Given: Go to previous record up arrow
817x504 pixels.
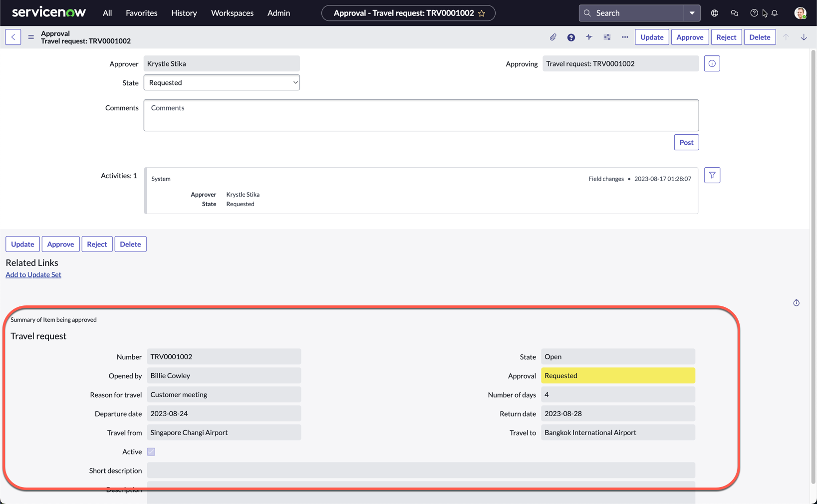Looking at the screenshot, I should (x=786, y=37).
